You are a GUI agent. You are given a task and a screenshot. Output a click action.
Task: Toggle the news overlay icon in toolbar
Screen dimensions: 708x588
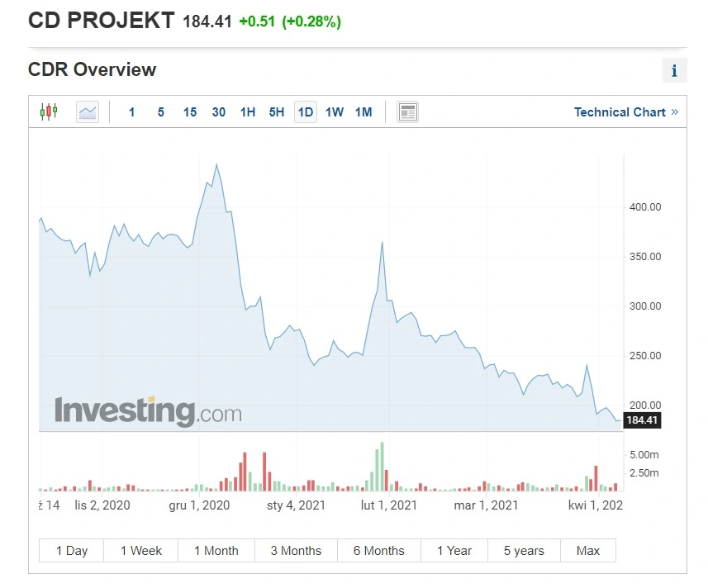point(407,112)
